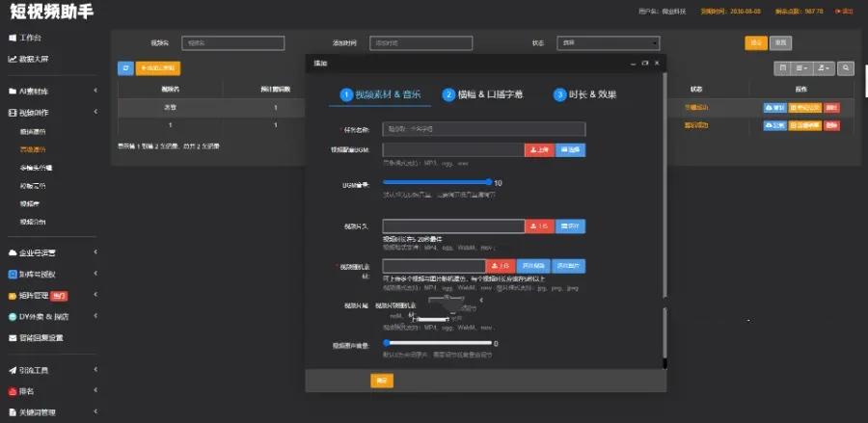
Task: Open the export dropdown in the table toolbar
Action: (824, 68)
